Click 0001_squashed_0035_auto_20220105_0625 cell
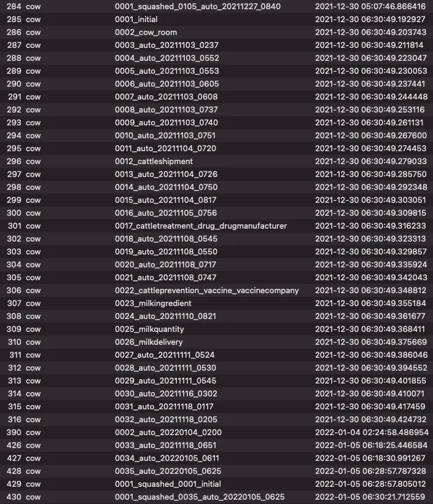This screenshot has height=504, width=433. click(200, 497)
